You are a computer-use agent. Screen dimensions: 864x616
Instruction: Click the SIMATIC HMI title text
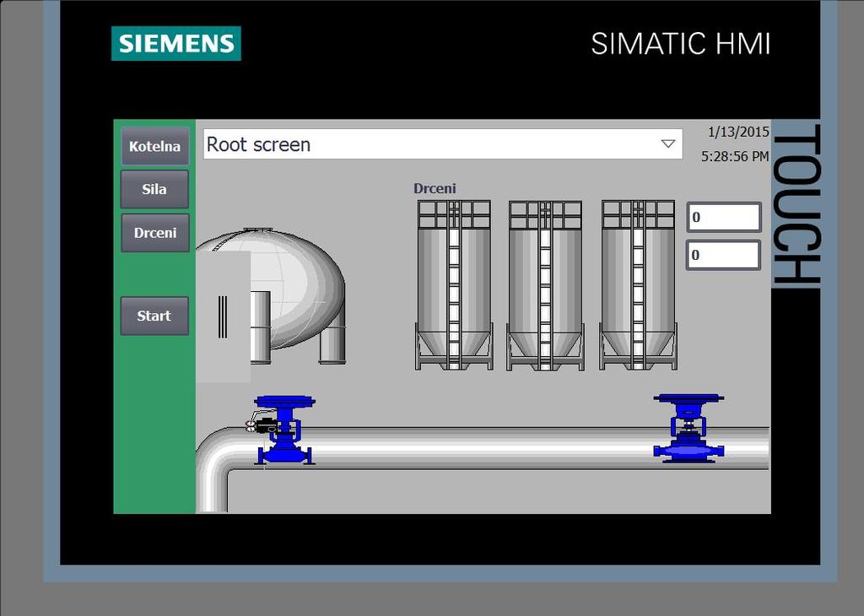click(x=681, y=44)
